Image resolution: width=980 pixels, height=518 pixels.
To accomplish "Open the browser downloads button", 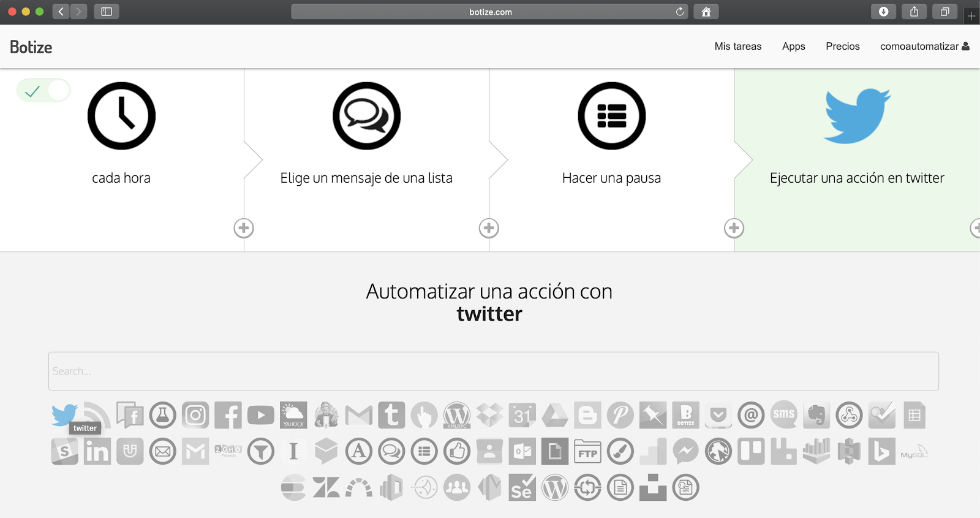I will point(883,12).
